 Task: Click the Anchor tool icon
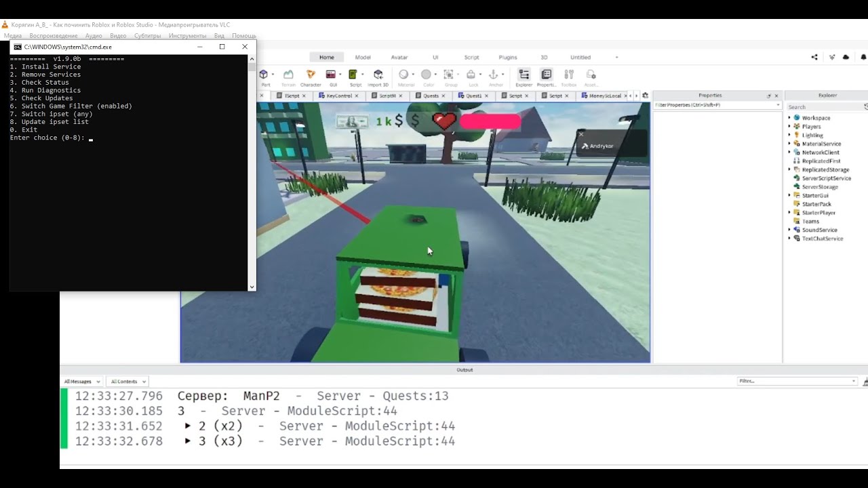[494, 75]
